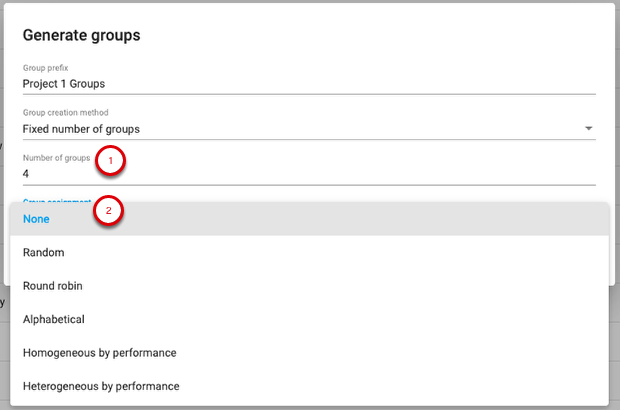This screenshot has width=620, height=410.
Task: Click the Number of groups label
Action: (56, 158)
